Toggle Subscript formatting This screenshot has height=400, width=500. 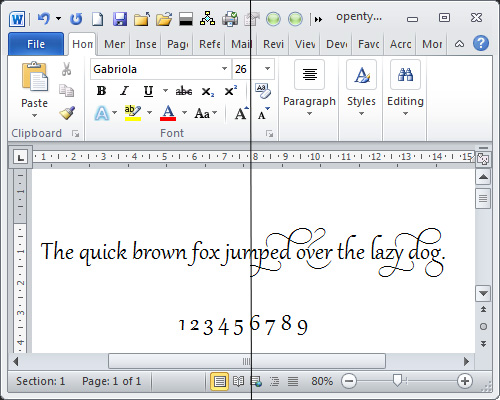pos(207,91)
